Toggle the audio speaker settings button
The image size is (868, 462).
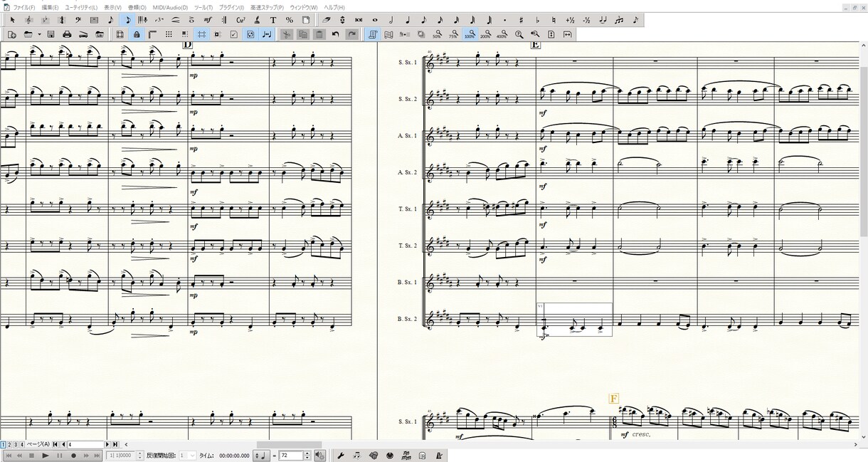319,456
